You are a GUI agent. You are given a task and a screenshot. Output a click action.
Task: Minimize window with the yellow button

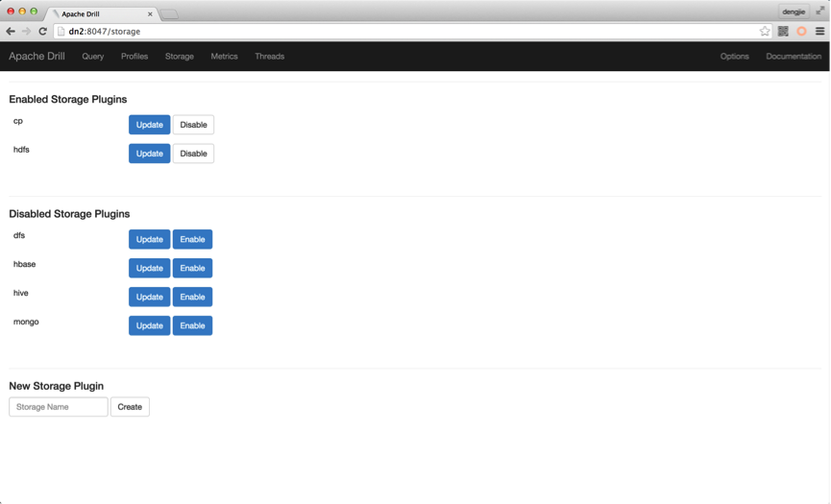[x=22, y=12]
